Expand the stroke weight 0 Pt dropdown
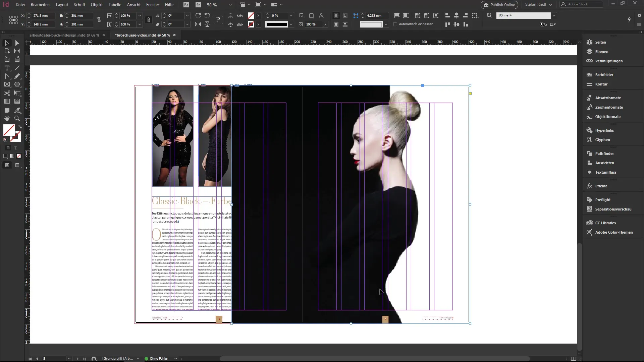Viewport: 644px width, 362px height. pyautogui.click(x=291, y=15)
